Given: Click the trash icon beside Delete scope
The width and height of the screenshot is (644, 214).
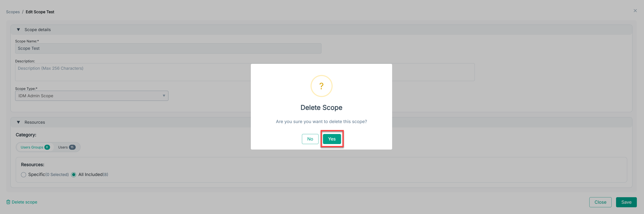Looking at the screenshot, I should (8, 202).
